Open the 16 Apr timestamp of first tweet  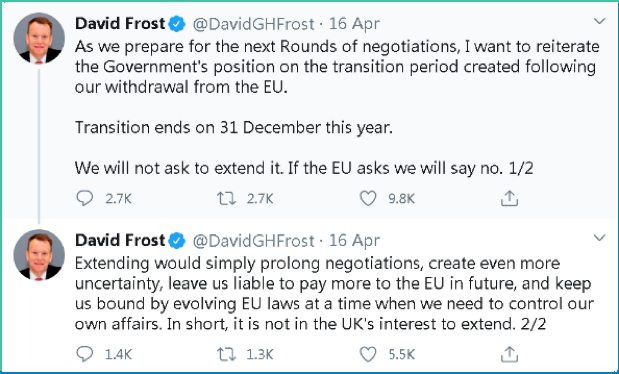(354, 24)
